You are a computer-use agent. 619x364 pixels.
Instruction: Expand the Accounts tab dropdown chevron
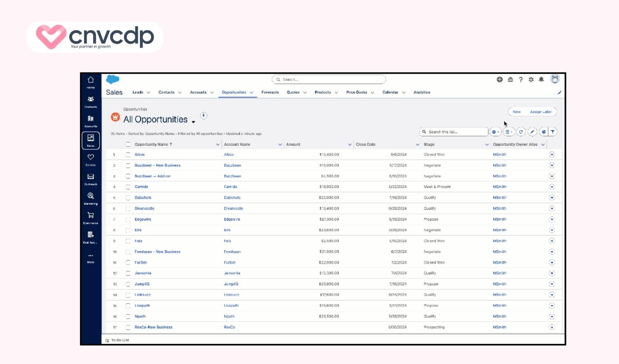point(212,92)
